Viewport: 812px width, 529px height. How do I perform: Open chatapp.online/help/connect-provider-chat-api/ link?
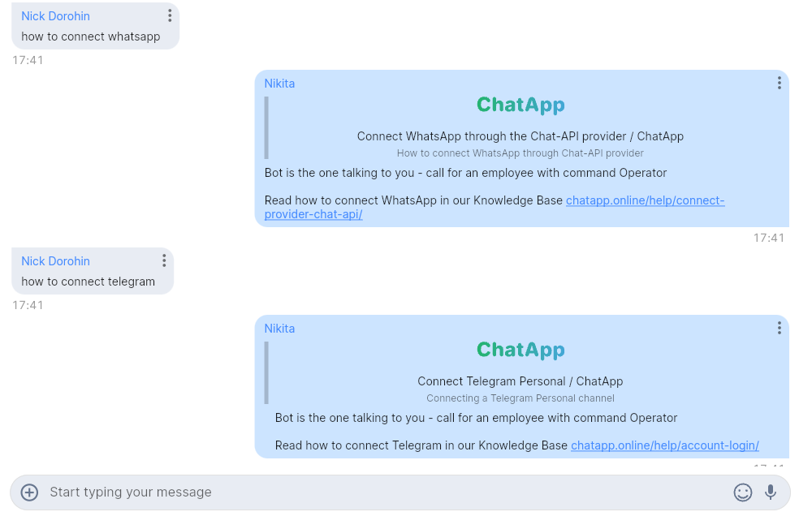pyautogui.click(x=645, y=201)
